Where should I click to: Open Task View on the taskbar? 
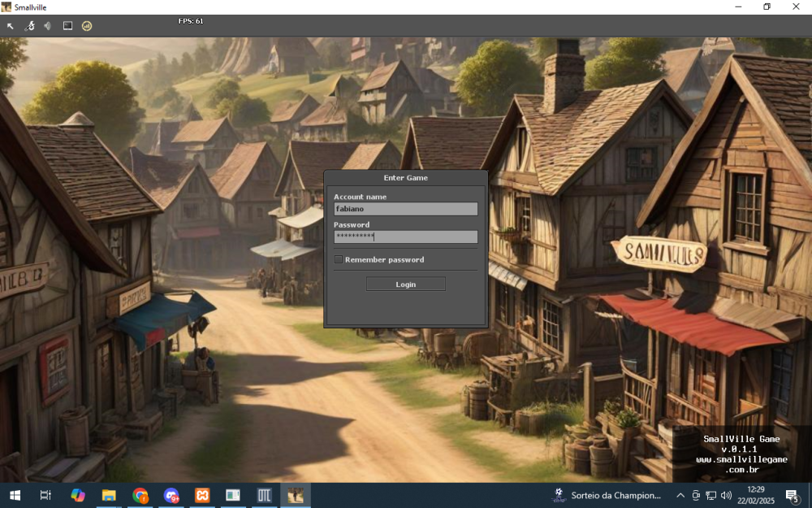tap(45, 495)
